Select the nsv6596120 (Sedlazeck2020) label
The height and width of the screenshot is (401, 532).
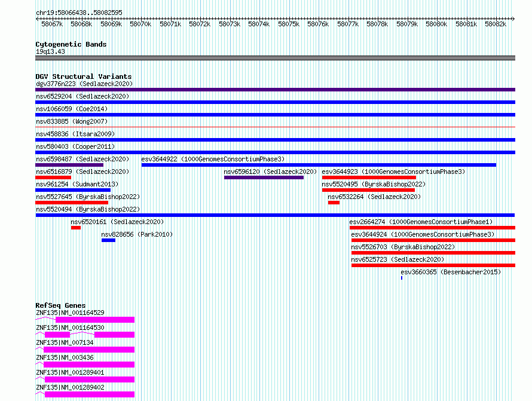coord(270,172)
